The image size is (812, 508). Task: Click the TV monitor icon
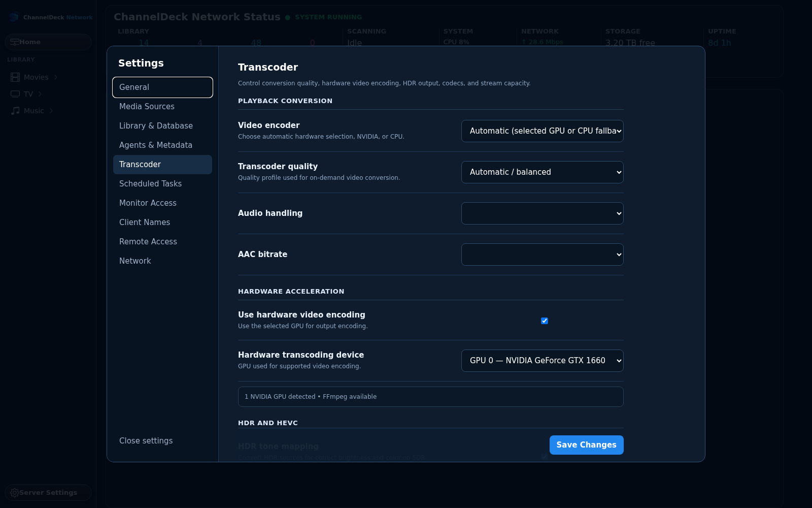tap(15, 94)
